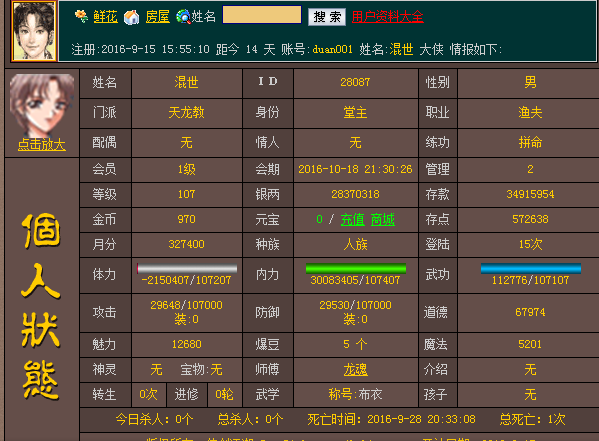The image size is (599, 441).
Task: Open the 用户资料大全 link
Action: click(x=387, y=16)
